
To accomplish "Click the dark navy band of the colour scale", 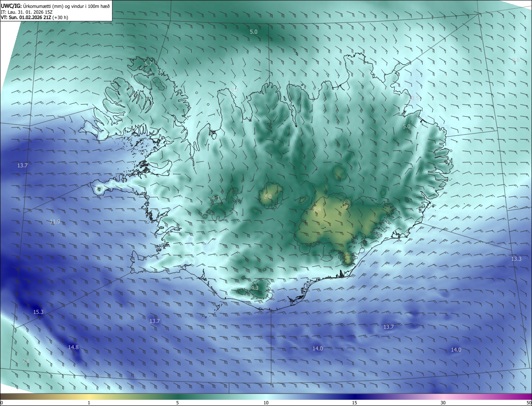I will (x=355, y=396).
